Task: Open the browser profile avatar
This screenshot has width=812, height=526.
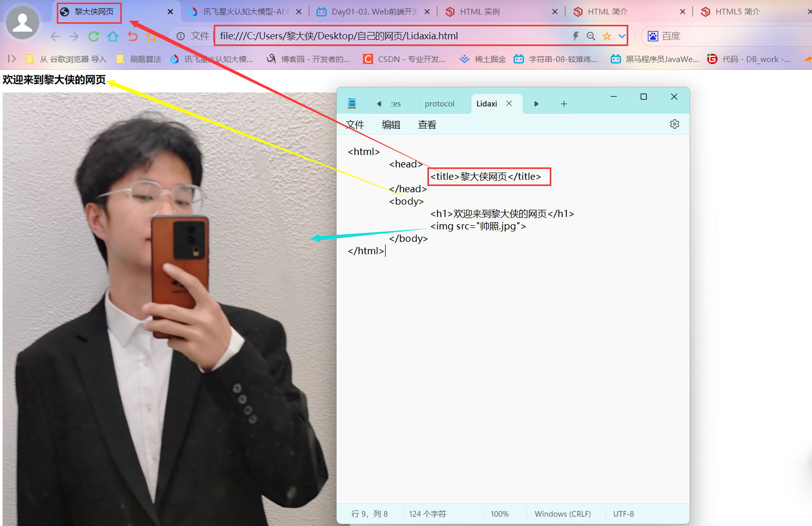Action: coord(22,22)
